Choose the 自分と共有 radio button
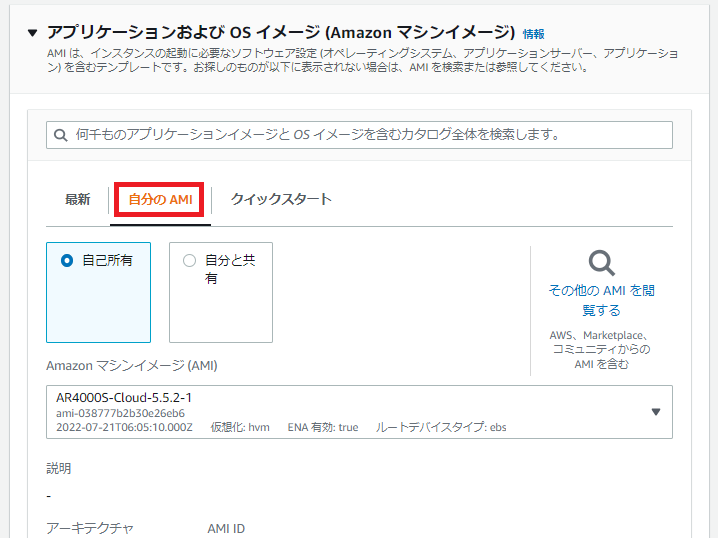Image resolution: width=718 pixels, height=538 pixels. click(x=189, y=260)
